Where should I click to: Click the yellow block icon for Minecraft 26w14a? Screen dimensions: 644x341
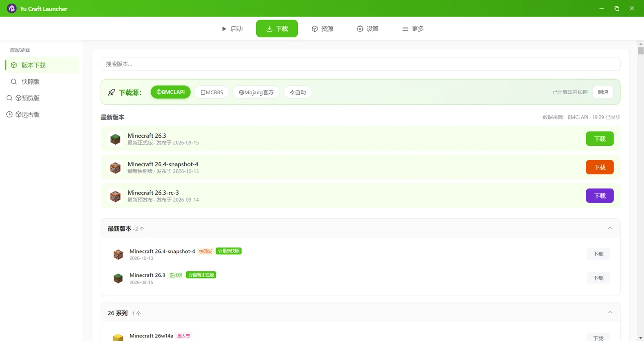(118, 337)
